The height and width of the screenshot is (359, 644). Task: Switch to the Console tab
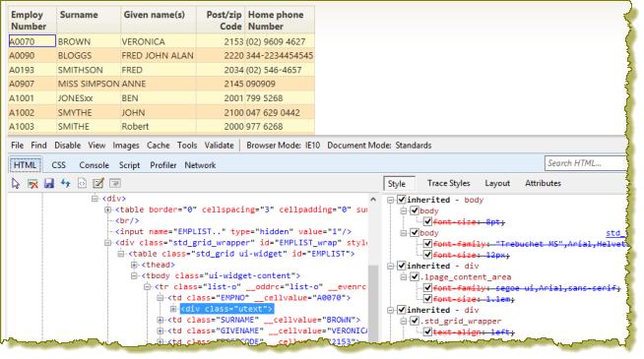95,165
